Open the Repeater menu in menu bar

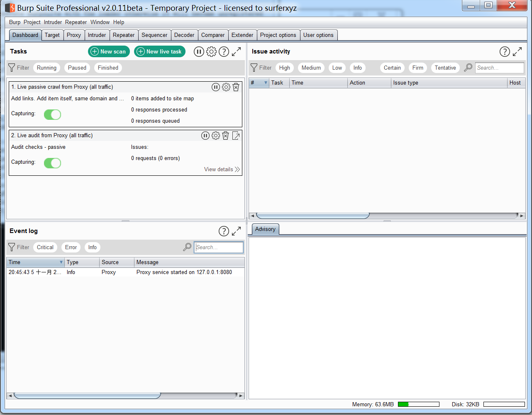coord(76,22)
